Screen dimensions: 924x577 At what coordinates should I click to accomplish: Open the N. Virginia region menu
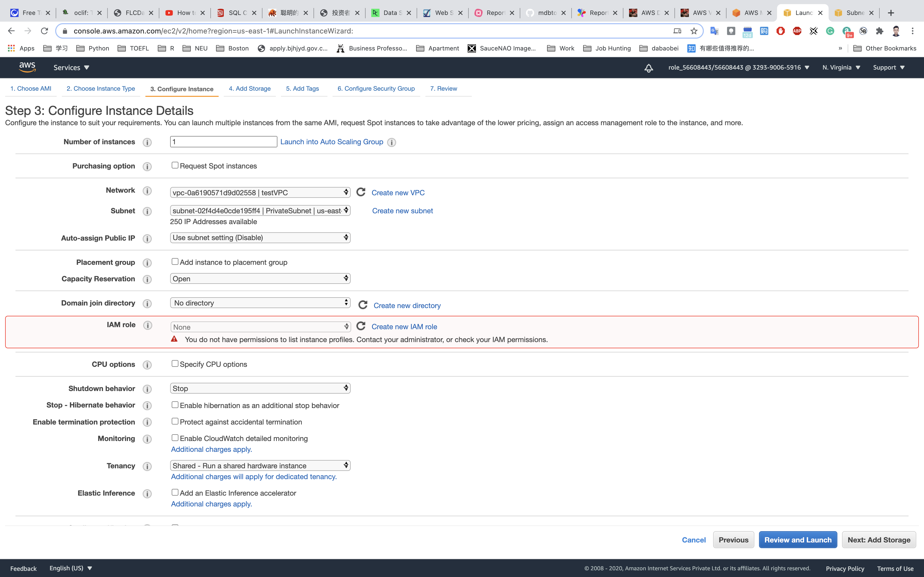[x=841, y=67]
